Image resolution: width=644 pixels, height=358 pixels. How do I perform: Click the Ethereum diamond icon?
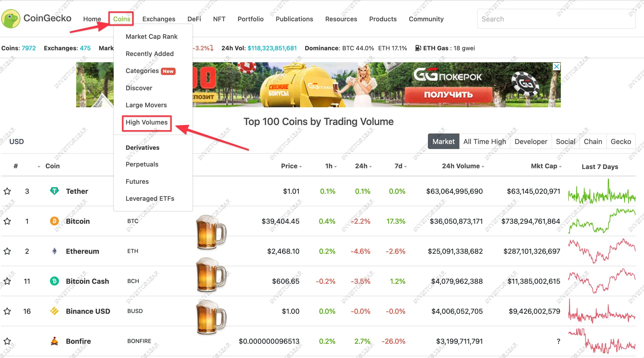[54, 251]
